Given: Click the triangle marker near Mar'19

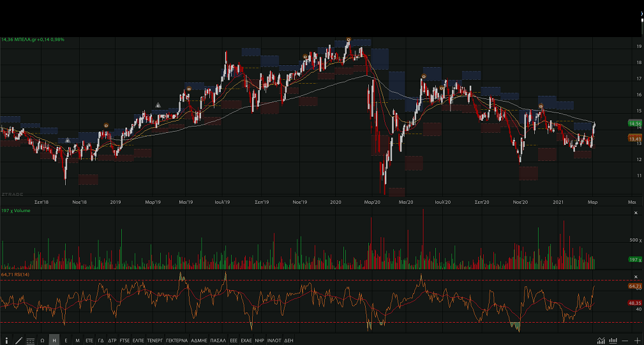Looking at the screenshot, I should point(158,105).
